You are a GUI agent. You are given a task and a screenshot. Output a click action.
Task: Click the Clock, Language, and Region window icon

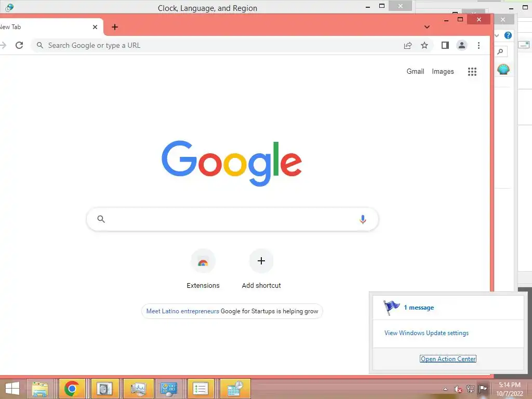click(9, 7)
